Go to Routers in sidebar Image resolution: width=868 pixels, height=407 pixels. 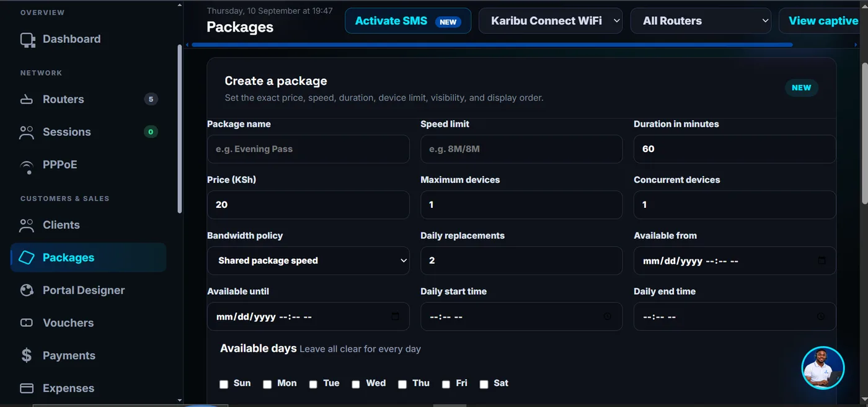89,99
